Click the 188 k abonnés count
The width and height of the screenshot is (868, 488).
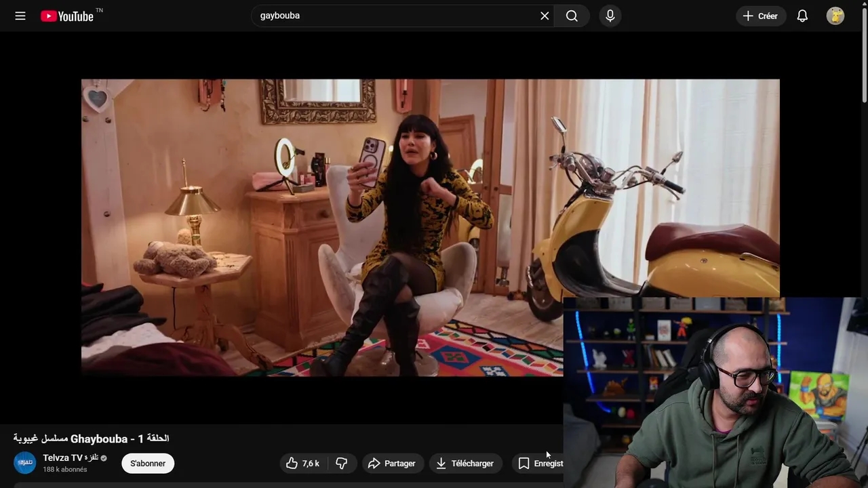65,470
